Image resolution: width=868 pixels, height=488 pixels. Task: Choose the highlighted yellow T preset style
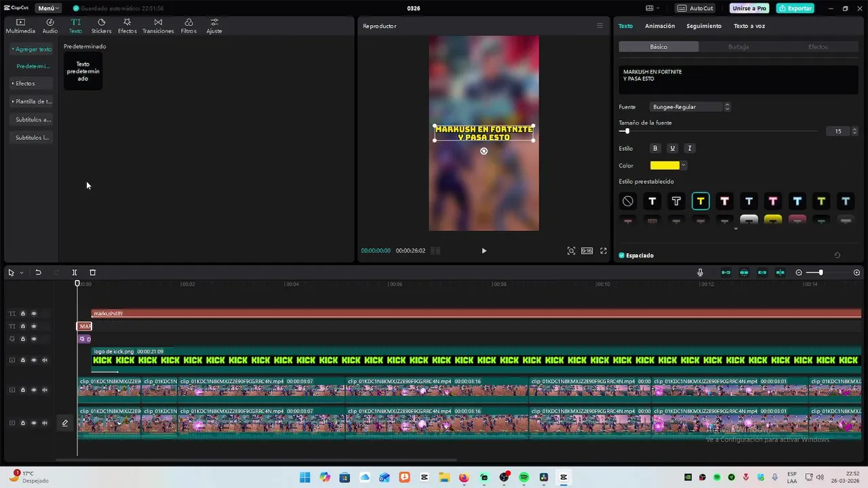[701, 201]
